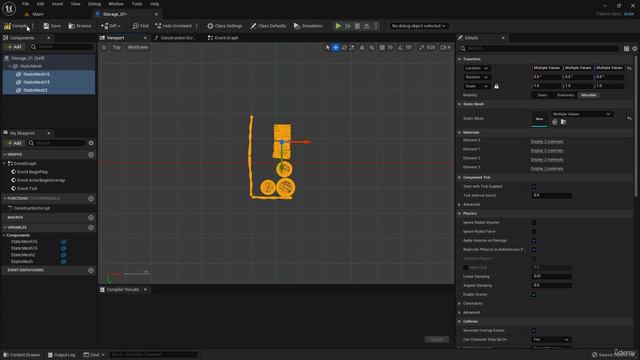Image resolution: width=640 pixels, height=360 pixels.
Task: Click the Stop square in play controls
Action: tap(357, 26)
